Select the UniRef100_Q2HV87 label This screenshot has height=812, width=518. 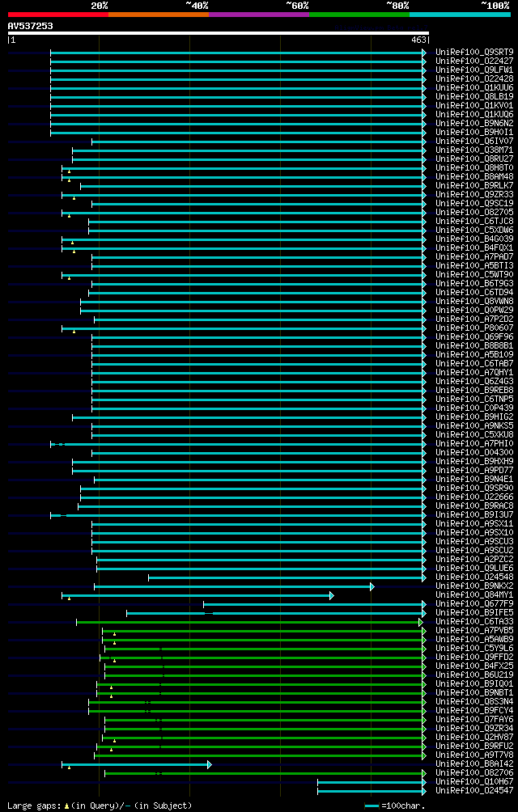(x=474, y=738)
